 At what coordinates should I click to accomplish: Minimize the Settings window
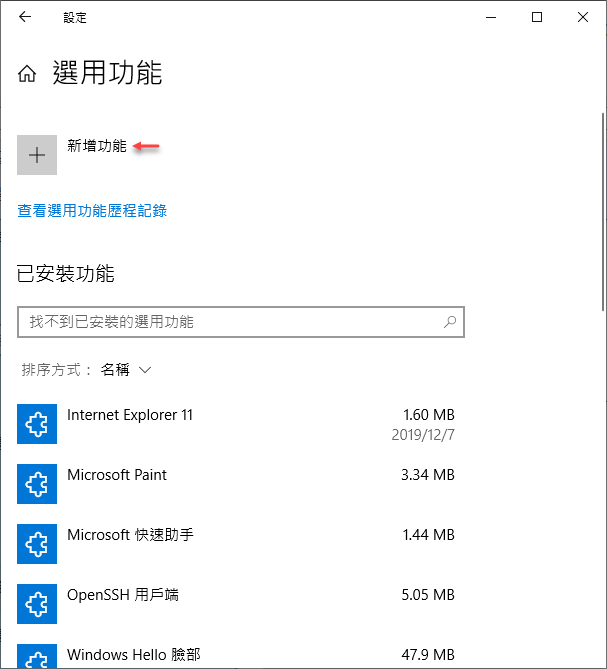click(491, 17)
